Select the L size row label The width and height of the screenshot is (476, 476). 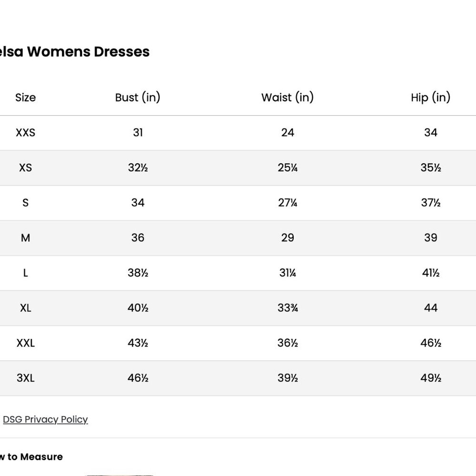point(26,273)
